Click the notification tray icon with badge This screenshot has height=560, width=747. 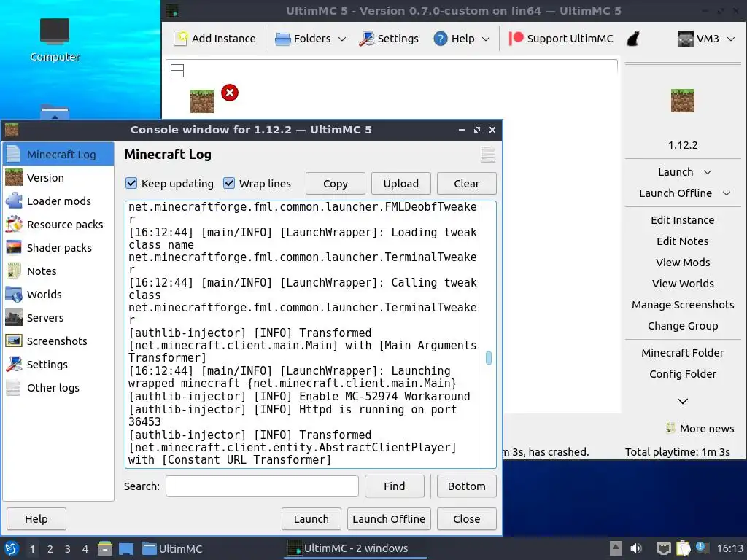click(702, 548)
